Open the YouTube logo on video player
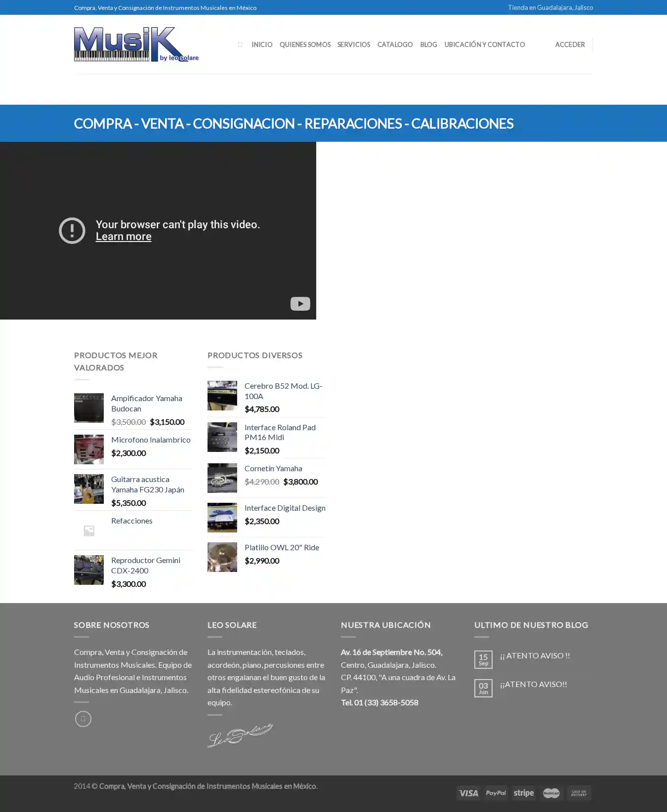This screenshot has height=812, width=667. coord(300,303)
